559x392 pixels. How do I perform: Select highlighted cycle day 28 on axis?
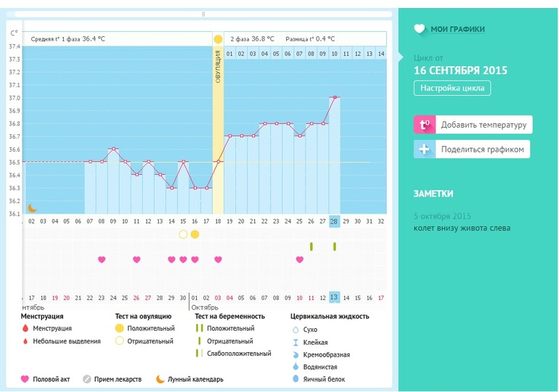click(335, 221)
